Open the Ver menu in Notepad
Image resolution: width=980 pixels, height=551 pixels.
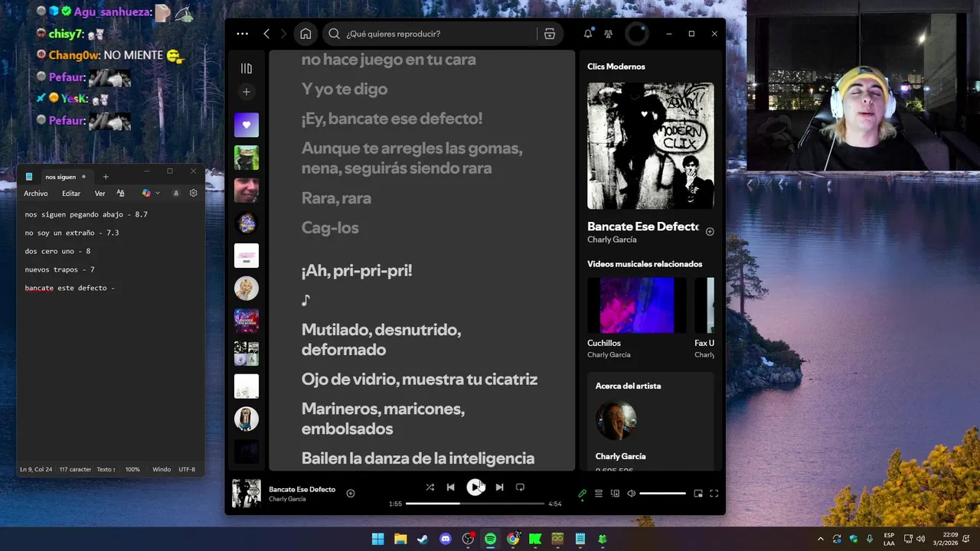click(100, 194)
